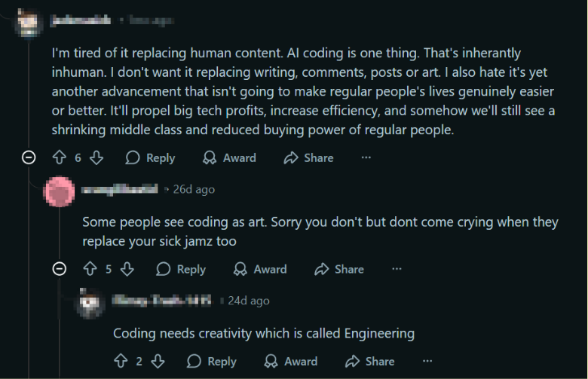Open more options on the 5-point comment
Viewport: 588px width, 379px height.
tap(397, 269)
